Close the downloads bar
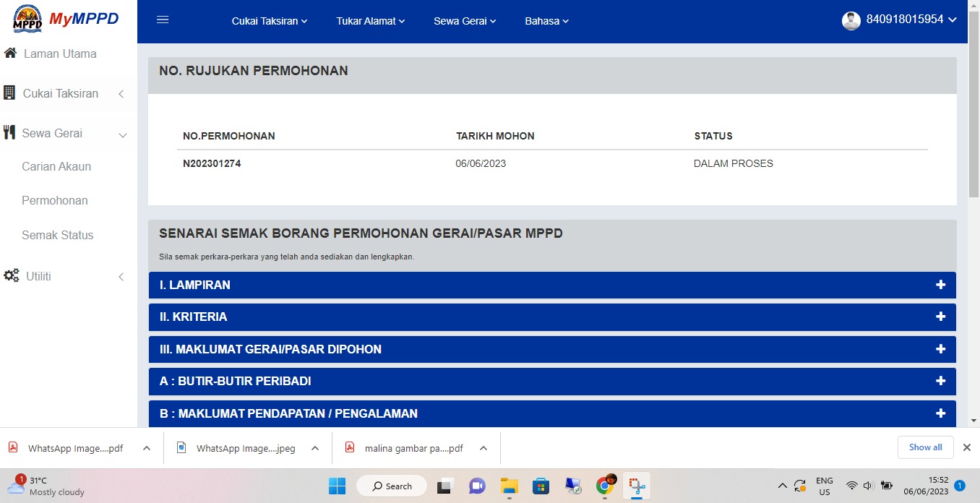980x503 pixels. point(966,447)
